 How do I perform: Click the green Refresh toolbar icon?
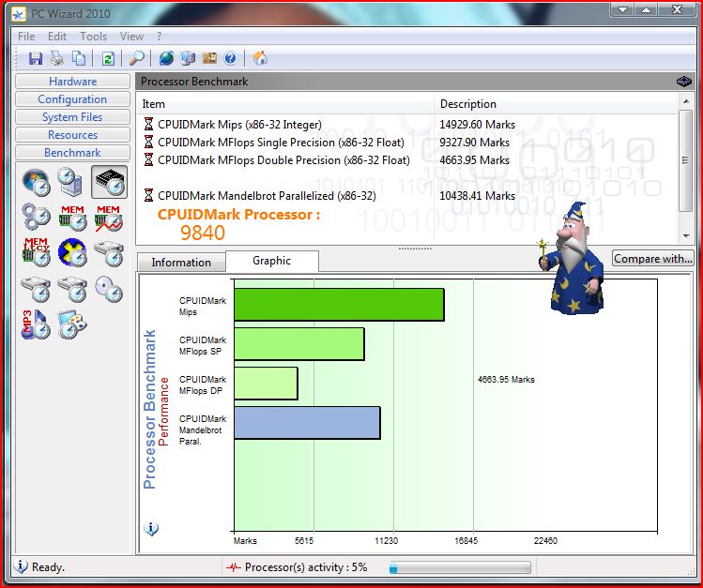tap(108, 58)
